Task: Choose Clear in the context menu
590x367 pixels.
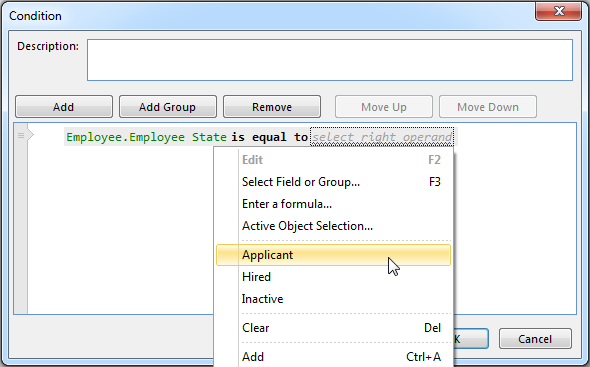Action: (333, 328)
